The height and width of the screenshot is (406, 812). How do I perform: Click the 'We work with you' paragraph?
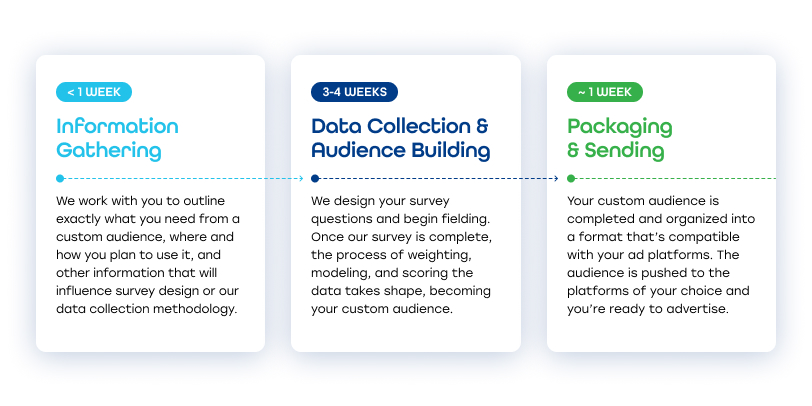click(148, 255)
